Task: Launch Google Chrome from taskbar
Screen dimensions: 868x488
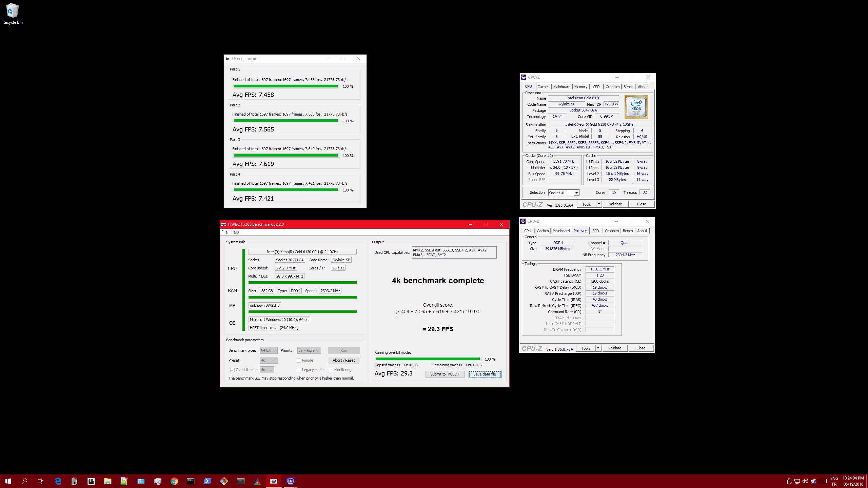Action: coord(174,481)
